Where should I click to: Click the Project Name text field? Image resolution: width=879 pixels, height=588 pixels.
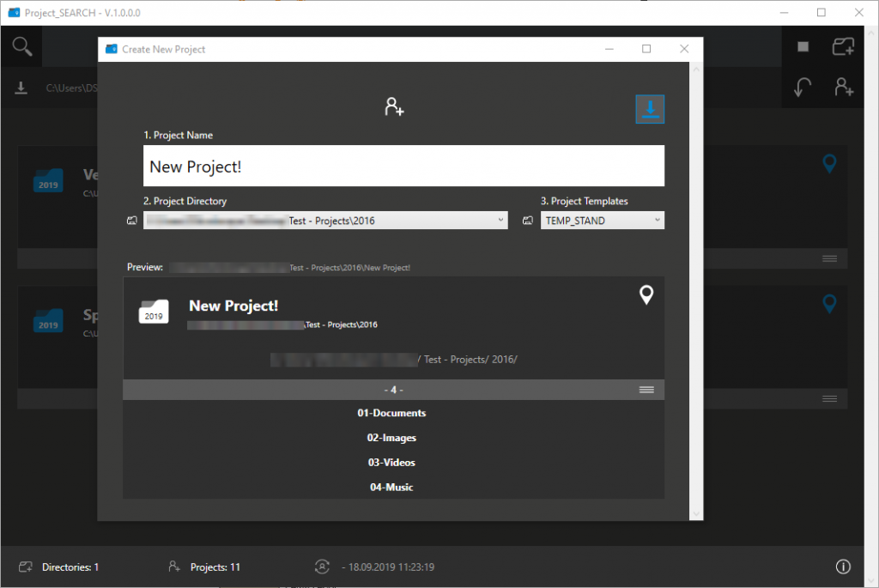[403, 167]
